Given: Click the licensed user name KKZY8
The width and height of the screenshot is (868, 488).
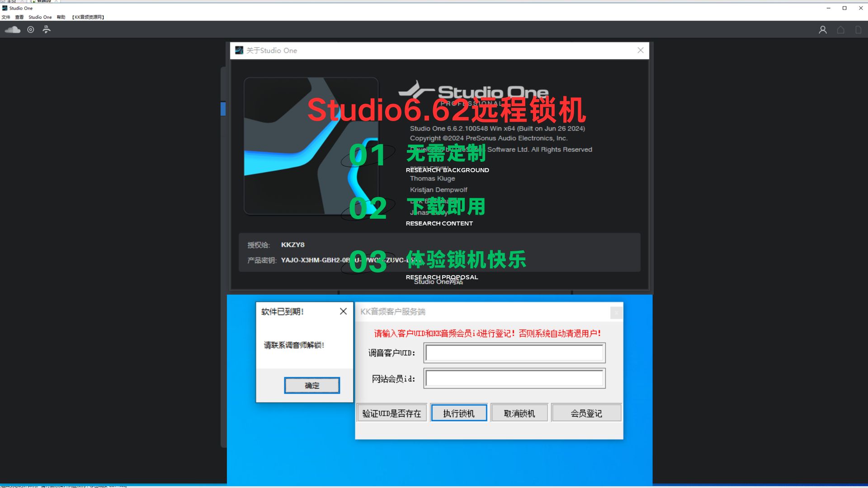Looking at the screenshot, I should [293, 244].
